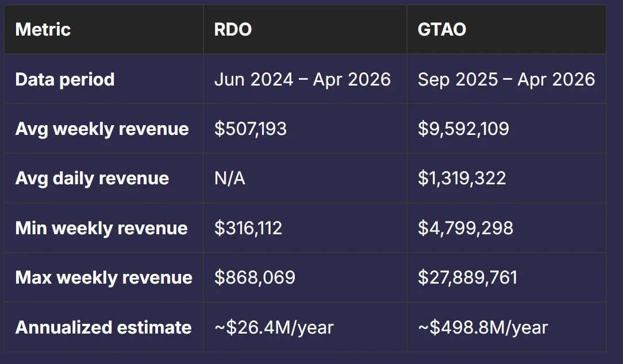Select the $868,069 value cell
623x364 pixels.
point(255,278)
